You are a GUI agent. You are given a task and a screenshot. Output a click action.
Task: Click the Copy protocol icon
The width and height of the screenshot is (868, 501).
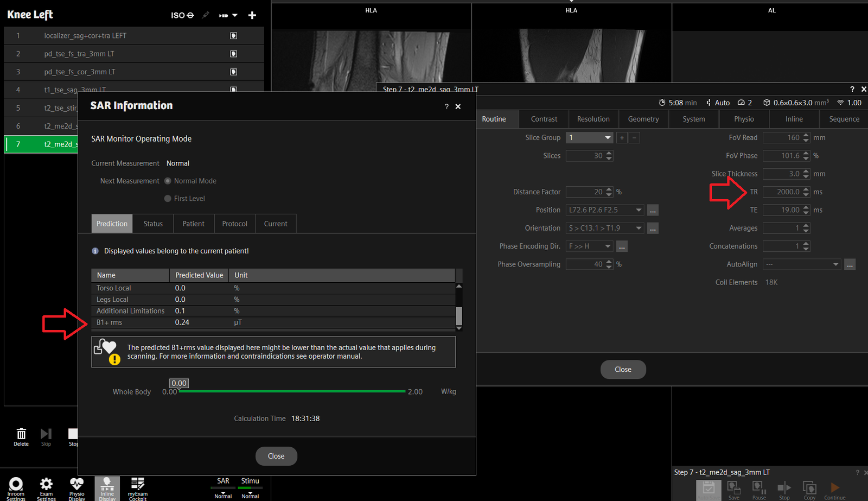pyautogui.click(x=809, y=489)
